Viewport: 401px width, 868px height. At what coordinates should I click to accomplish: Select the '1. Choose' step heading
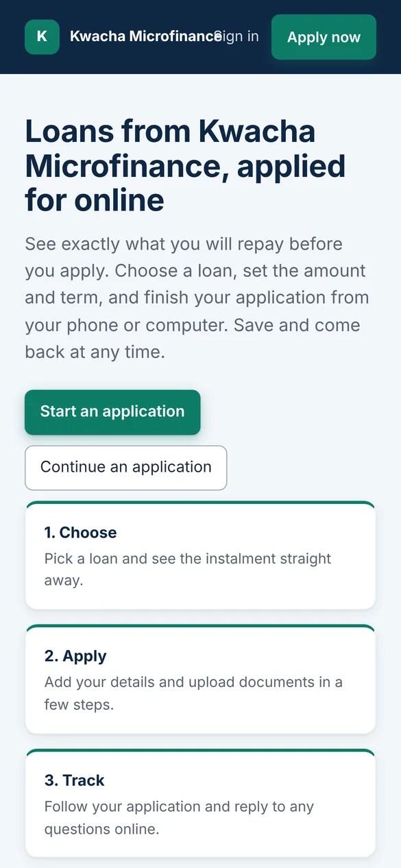pos(81,533)
